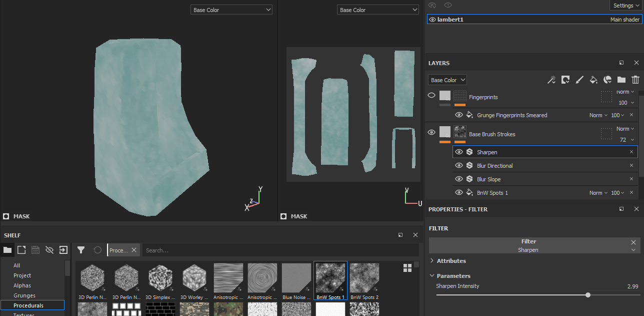Click the add mask icon in Layers
Screen dimensions: 644x316
(565, 80)
